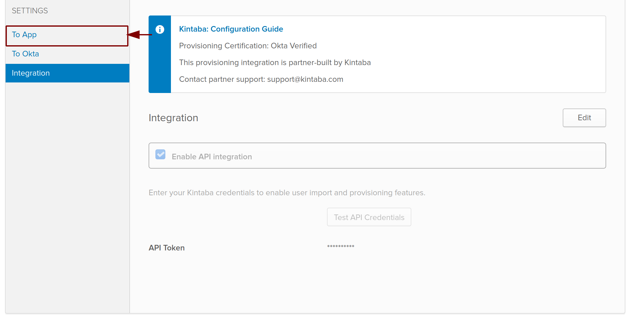Click the SETTINGS sidebar header
This screenshot has width=644, height=318.
30,11
